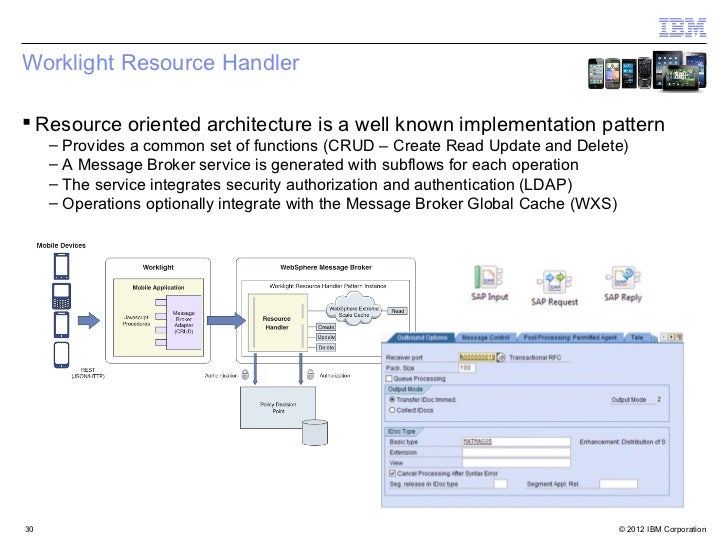728x546 pixels.
Task: Click the Create operation box
Action: (x=326, y=327)
